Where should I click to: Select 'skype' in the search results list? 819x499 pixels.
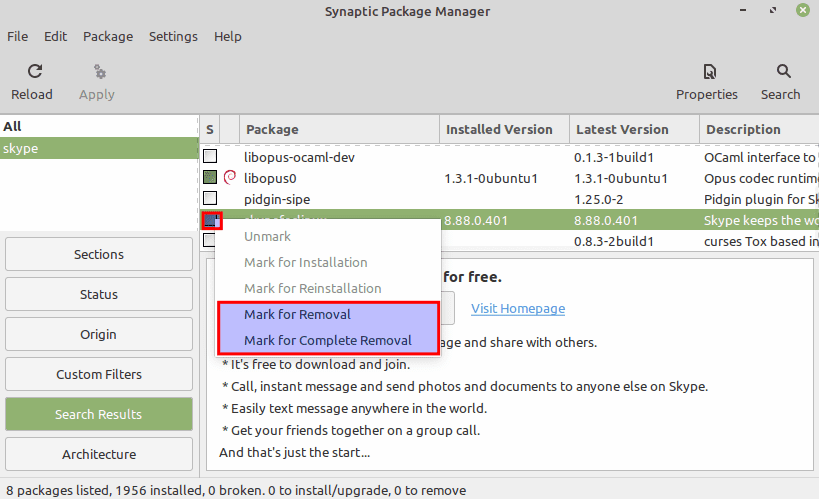click(99, 148)
